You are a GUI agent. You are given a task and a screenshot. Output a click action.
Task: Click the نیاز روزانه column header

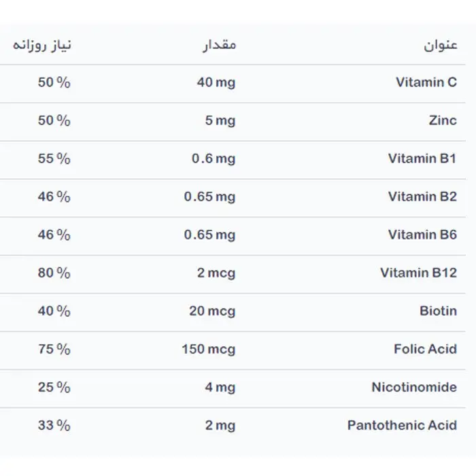tap(42, 46)
